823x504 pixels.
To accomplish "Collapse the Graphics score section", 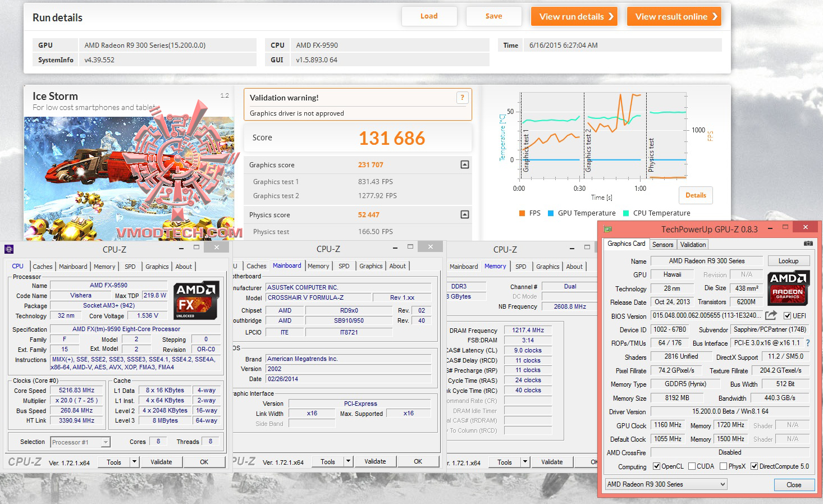I will tap(464, 164).
